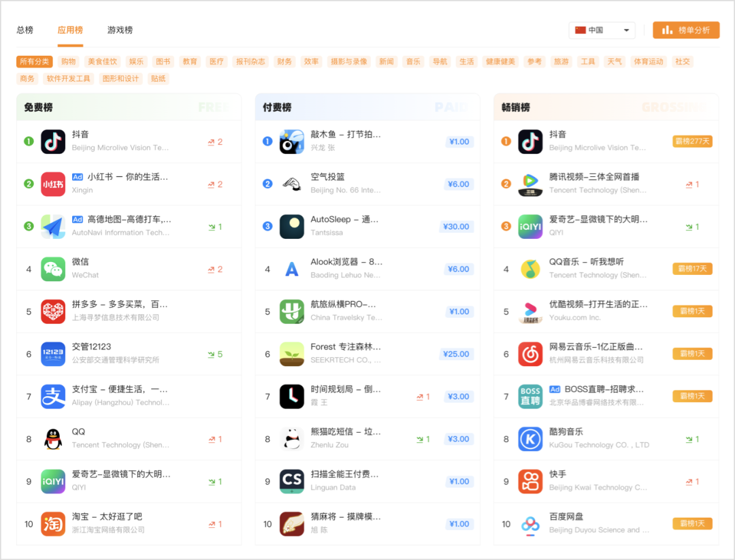Select the QQ音乐 app icon
Viewport: 735px width, 560px height.
(x=530, y=269)
